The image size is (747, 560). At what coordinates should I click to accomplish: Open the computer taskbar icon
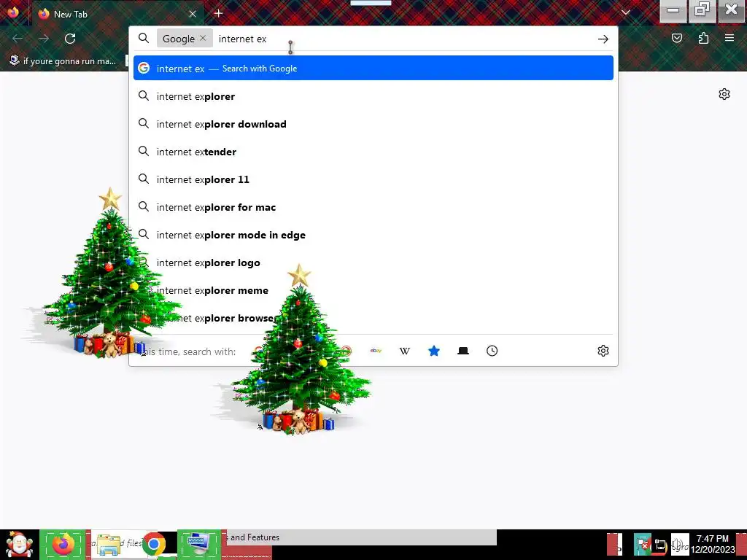click(x=199, y=544)
